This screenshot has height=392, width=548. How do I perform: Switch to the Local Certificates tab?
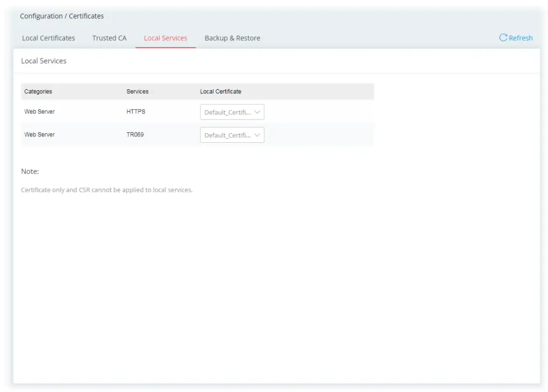48,38
